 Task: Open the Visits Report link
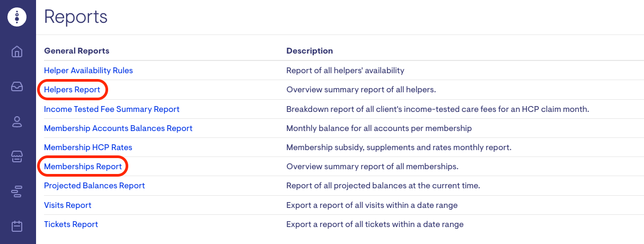click(x=68, y=205)
